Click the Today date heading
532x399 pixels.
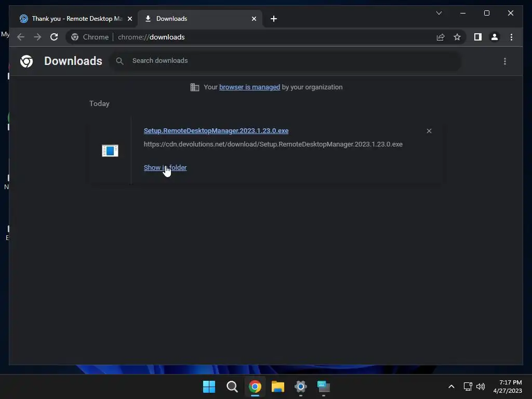[99, 103]
